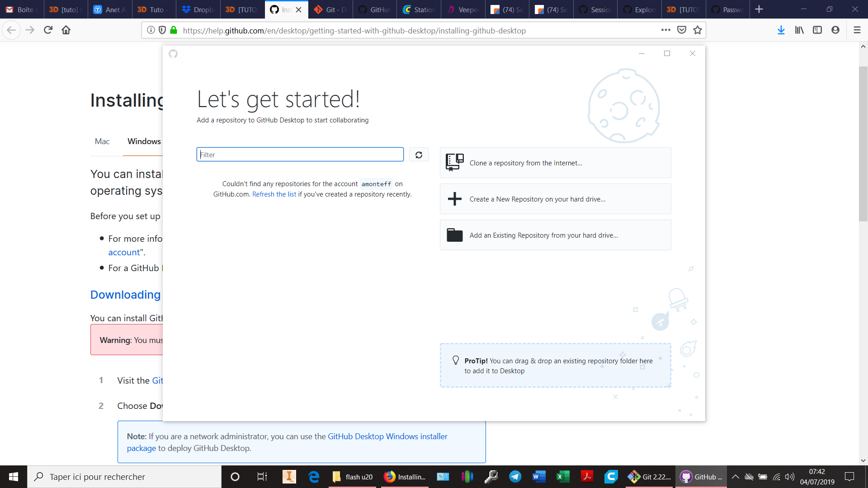
Task: Click the 'account' link in help page
Action: pos(124,252)
